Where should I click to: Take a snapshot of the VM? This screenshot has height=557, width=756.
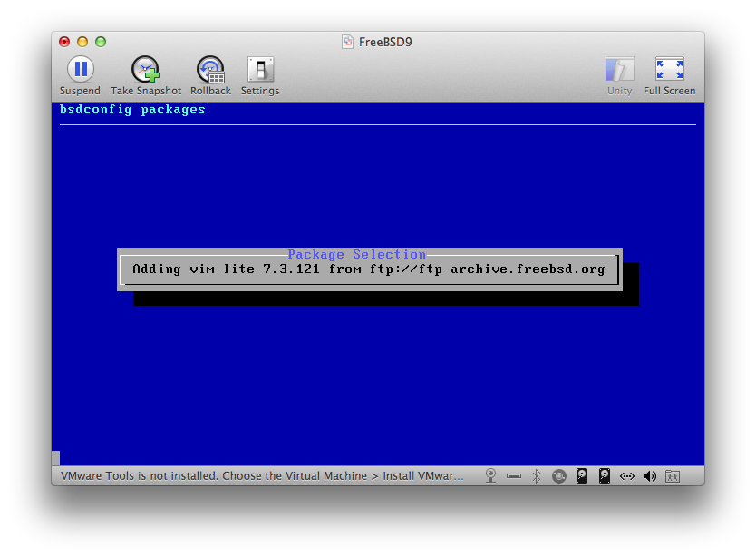tap(146, 76)
